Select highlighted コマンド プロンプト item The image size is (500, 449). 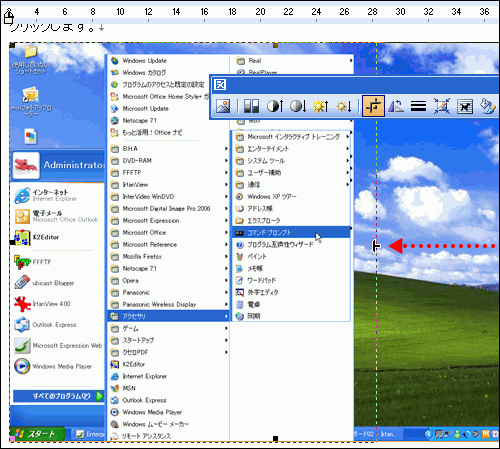coord(291,233)
